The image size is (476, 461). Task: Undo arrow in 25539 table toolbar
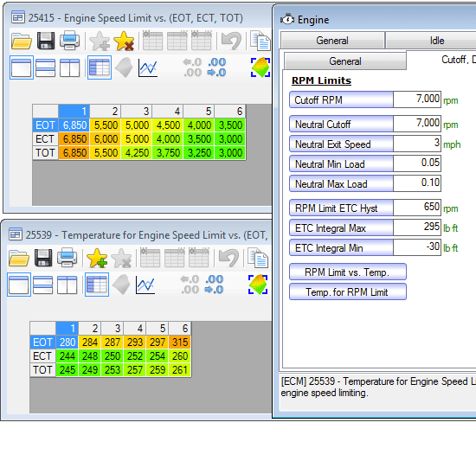[228, 258]
